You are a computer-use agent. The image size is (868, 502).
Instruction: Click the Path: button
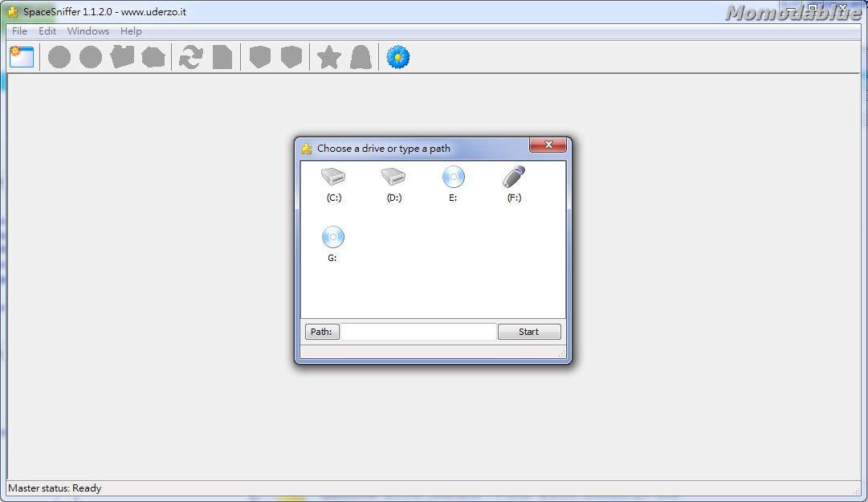tap(322, 332)
